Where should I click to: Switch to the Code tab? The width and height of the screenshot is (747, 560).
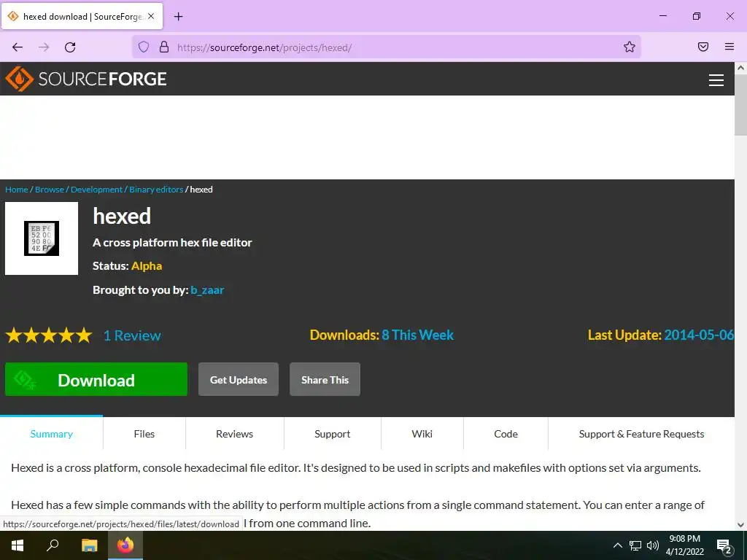pyautogui.click(x=506, y=434)
